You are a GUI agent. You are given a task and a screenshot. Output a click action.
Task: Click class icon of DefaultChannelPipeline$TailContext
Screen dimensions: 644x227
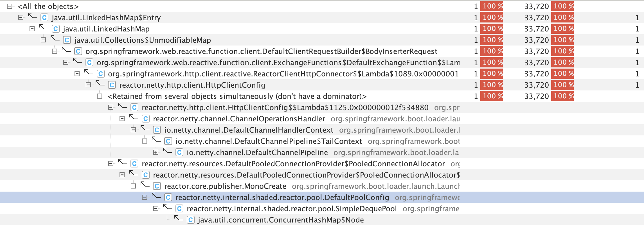tap(168, 141)
